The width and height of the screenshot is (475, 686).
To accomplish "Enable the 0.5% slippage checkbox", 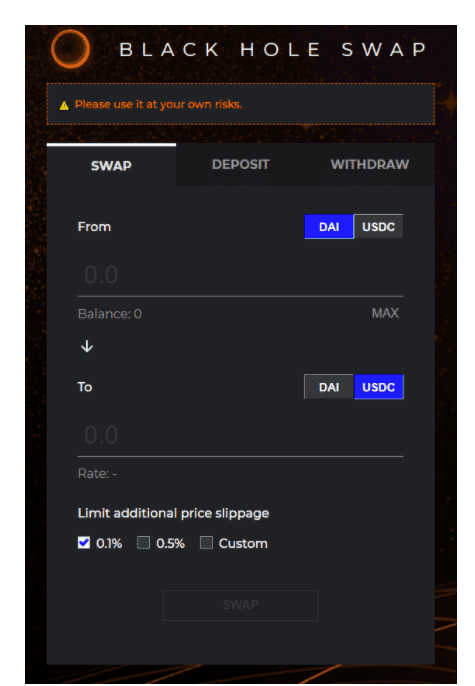I will coord(143,543).
